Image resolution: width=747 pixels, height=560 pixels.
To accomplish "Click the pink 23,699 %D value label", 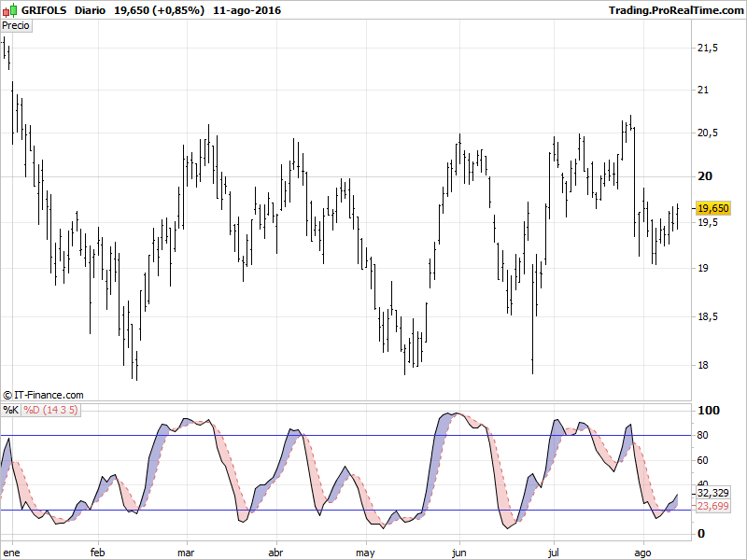I will [x=712, y=507].
